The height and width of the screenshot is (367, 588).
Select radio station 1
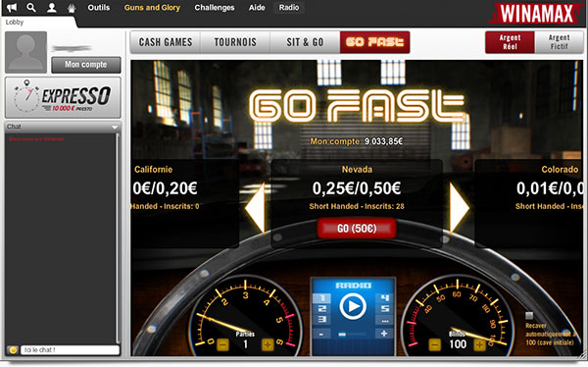[321, 298]
